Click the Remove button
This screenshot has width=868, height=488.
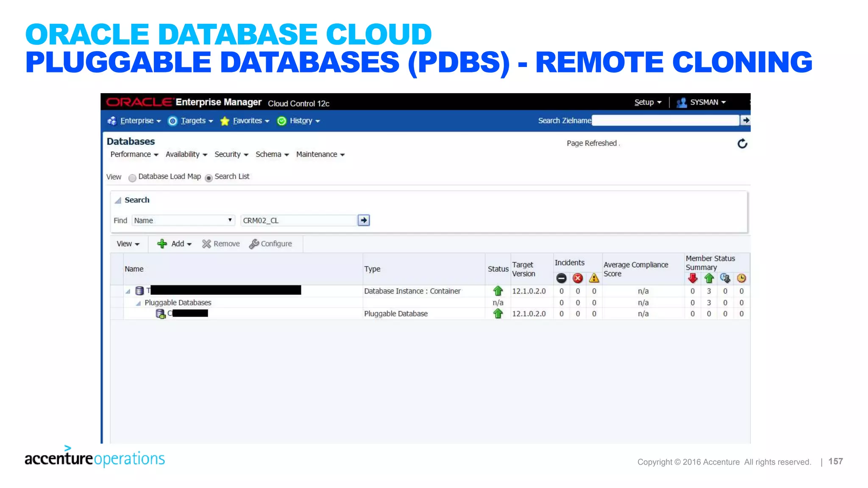tap(221, 244)
